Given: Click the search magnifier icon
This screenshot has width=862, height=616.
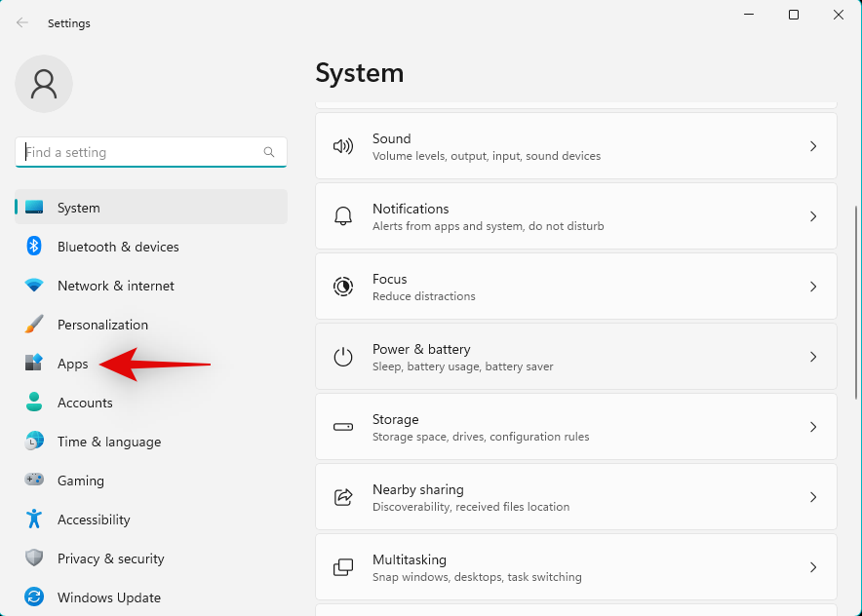Looking at the screenshot, I should tap(269, 152).
